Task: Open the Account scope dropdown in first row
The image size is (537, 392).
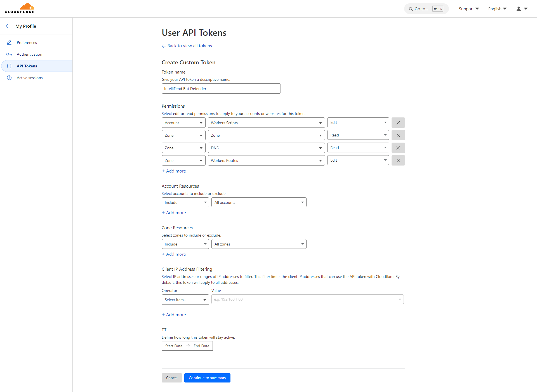Action: [183, 123]
